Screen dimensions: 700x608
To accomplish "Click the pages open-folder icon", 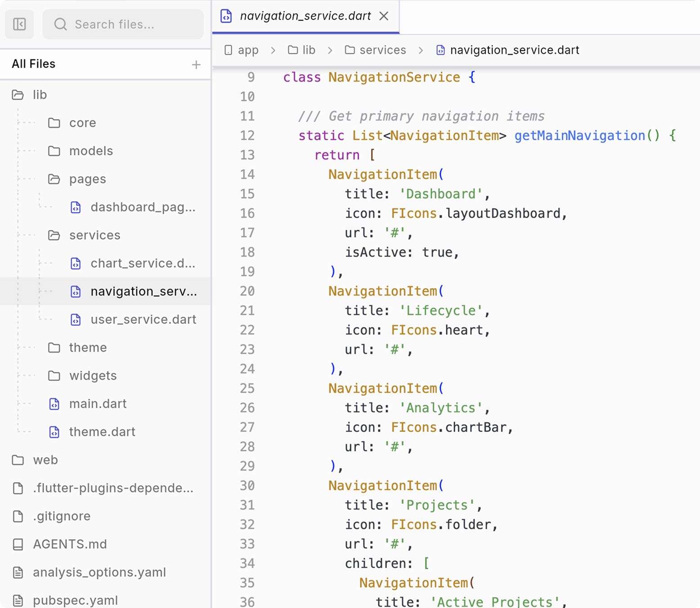I will (x=54, y=179).
